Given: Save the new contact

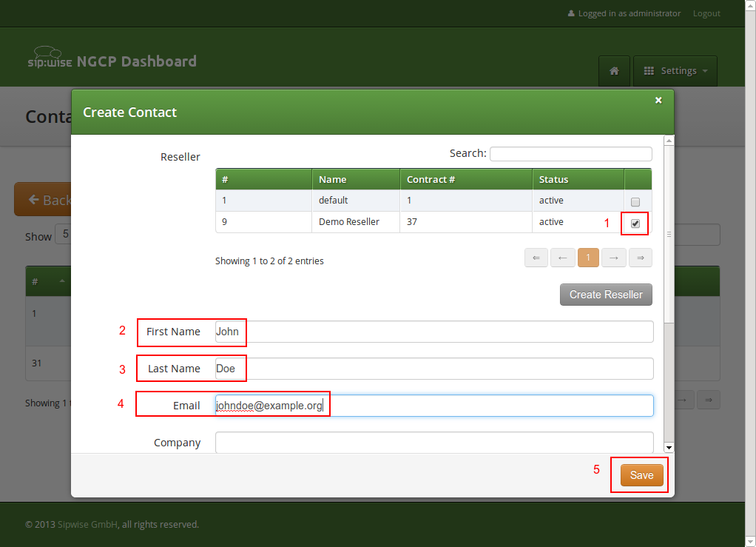Looking at the screenshot, I should click(639, 474).
